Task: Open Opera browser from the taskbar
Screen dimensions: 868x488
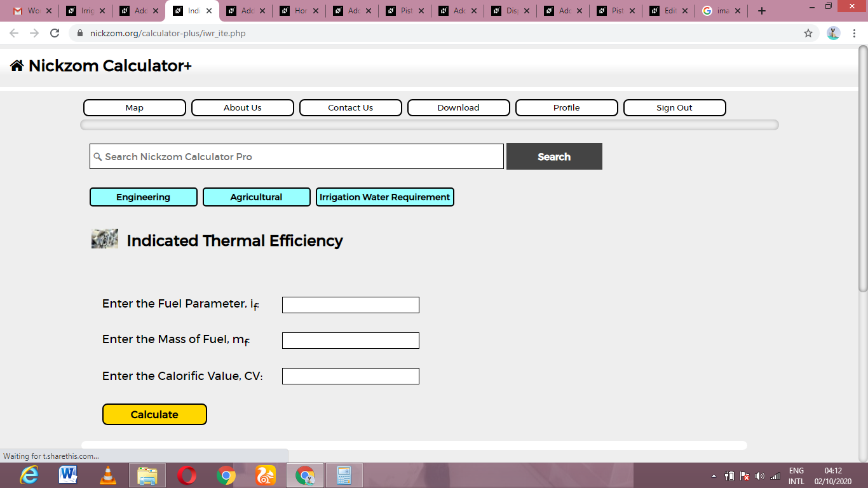Action: (x=187, y=475)
